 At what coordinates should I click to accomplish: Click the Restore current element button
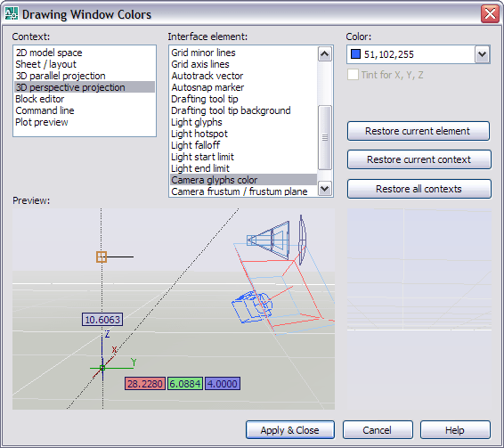pos(419,131)
